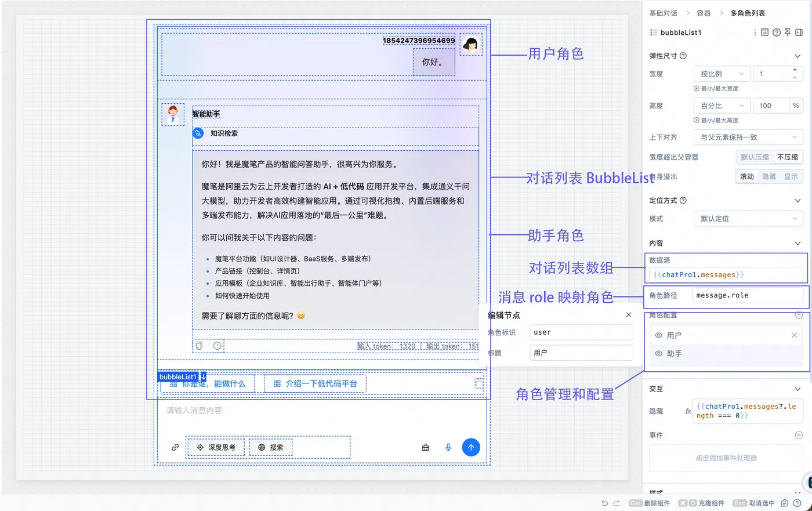
Task: Open the 模式 默认定位 dropdown
Action: click(748, 219)
